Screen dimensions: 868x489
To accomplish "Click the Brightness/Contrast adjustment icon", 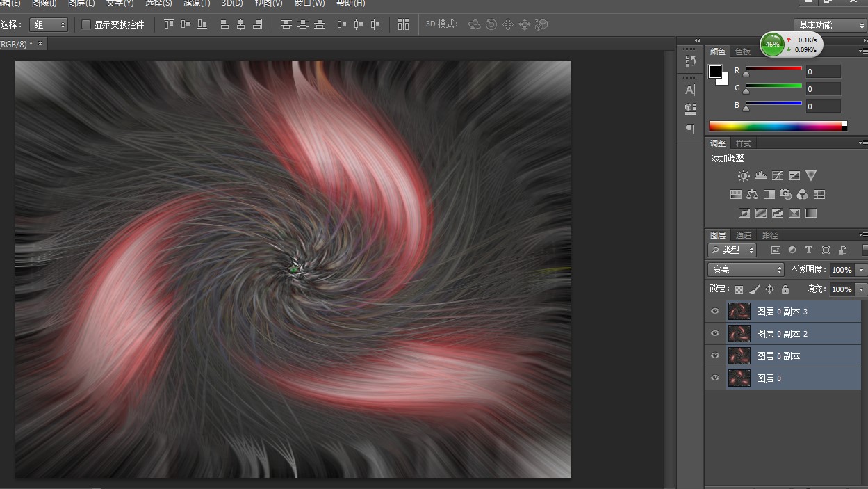I will 744,176.
